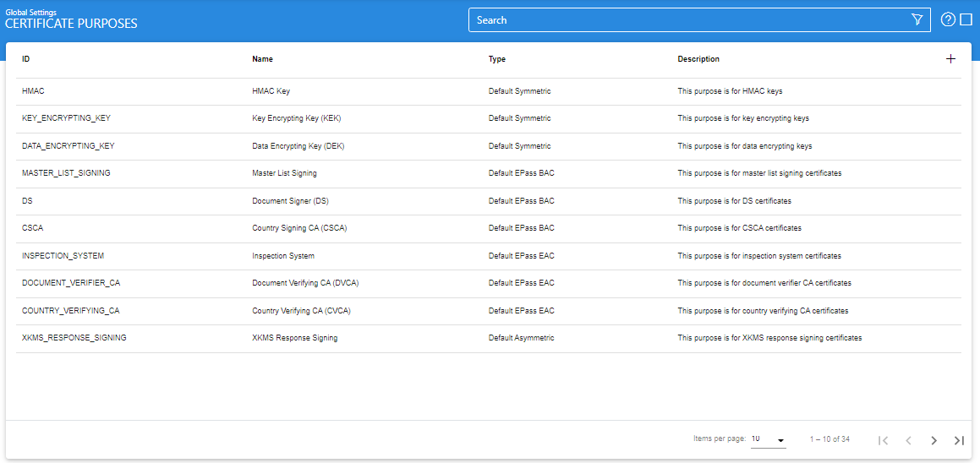Image resolution: width=980 pixels, height=463 pixels.
Task: Open the Items per page dropdown
Action: pos(768,439)
